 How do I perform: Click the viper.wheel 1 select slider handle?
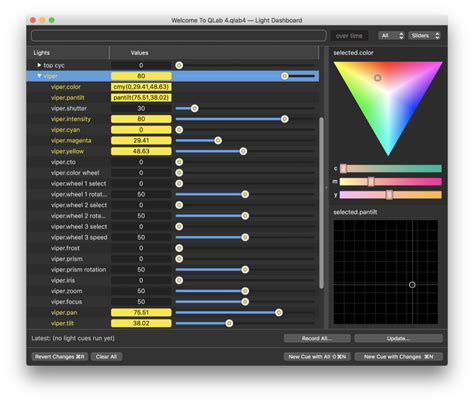click(x=179, y=184)
